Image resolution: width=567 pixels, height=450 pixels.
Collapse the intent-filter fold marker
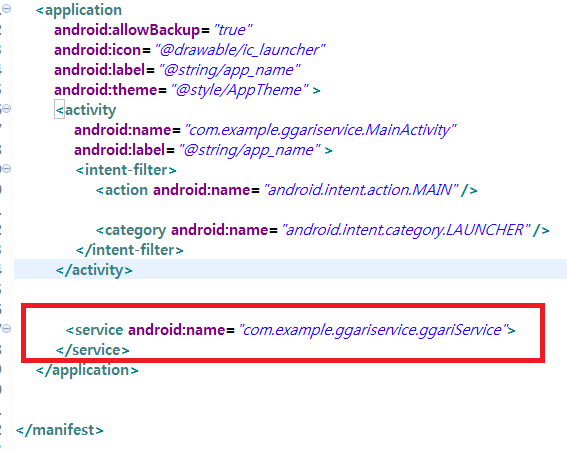7,168
